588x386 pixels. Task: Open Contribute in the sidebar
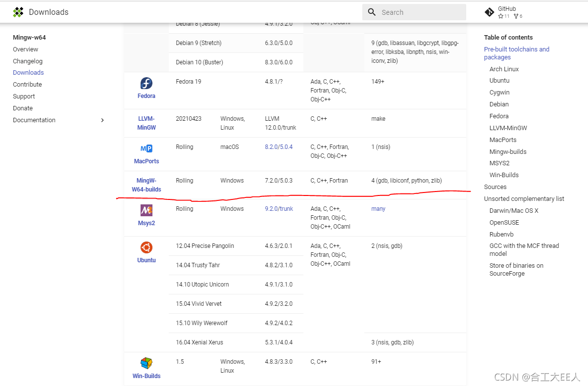(x=27, y=85)
